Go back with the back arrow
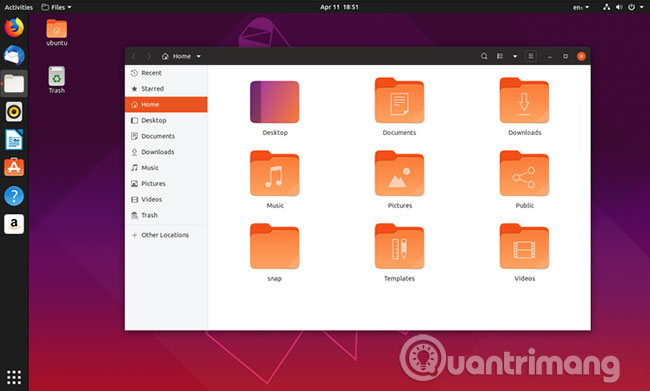 pos(134,56)
